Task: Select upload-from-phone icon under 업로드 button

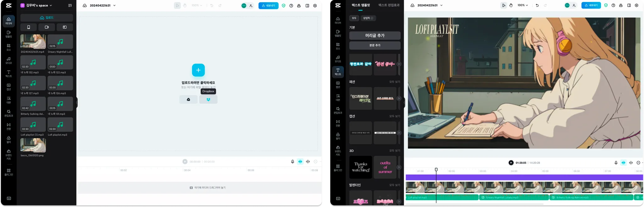Action: tap(29, 27)
